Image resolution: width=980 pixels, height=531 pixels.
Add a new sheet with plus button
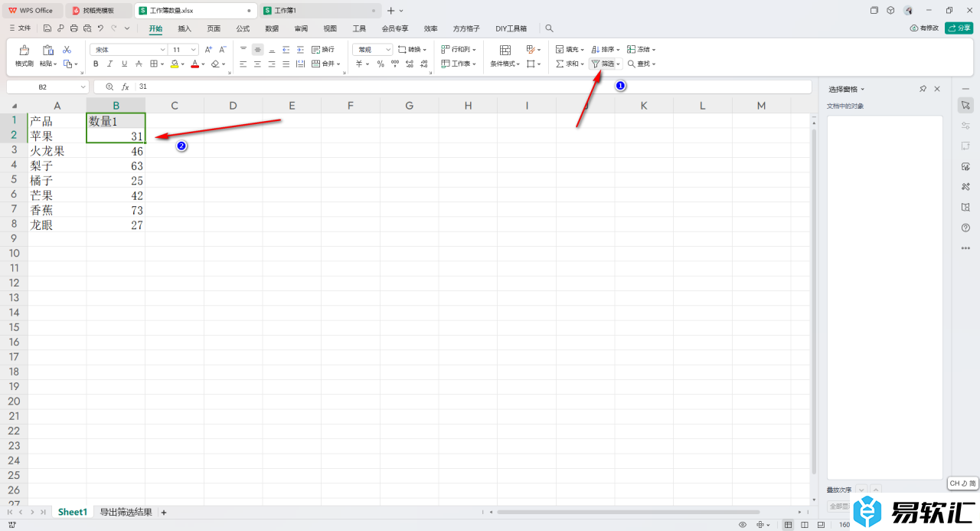click(163, 512)
